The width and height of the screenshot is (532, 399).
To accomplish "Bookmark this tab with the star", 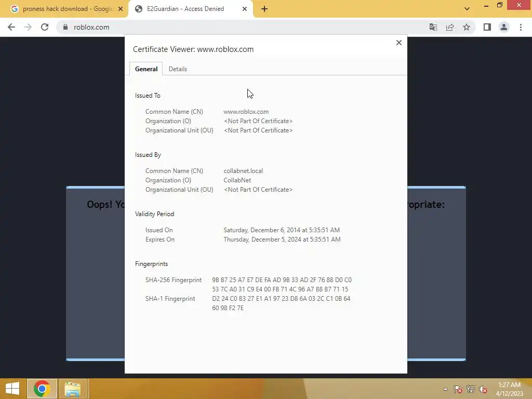I will pyautogui.click(x=467, y=27).
